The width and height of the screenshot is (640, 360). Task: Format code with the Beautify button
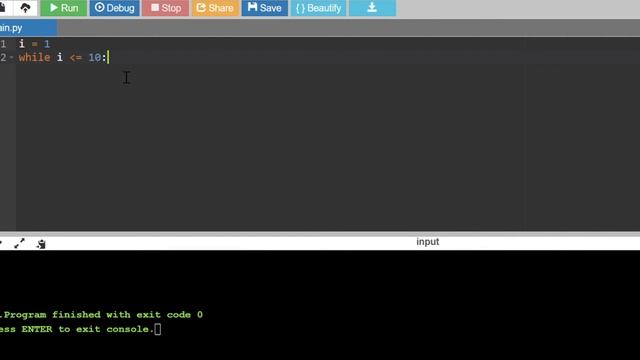(318, 8)
